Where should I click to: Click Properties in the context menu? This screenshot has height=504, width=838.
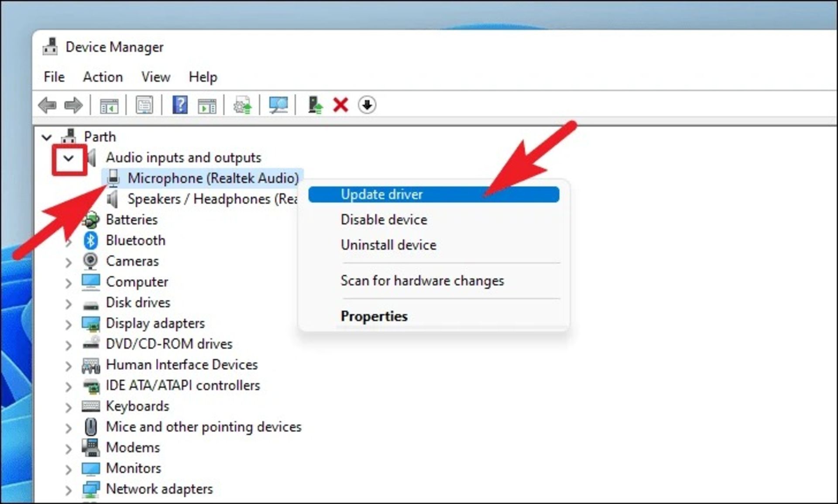(x=374, y=316)
